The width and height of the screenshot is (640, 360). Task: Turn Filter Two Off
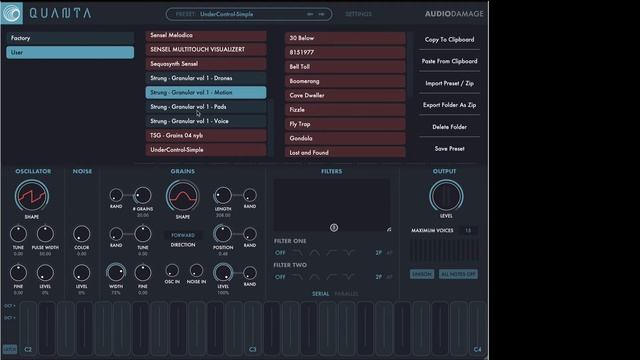[x=280, y=277]
